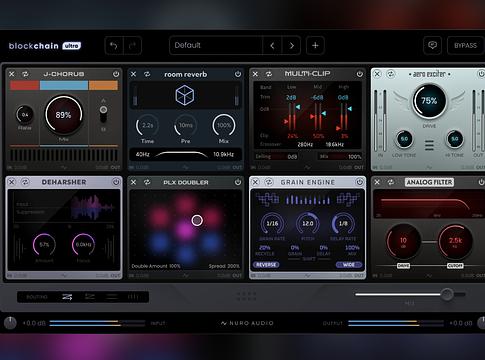Click the J-Chorus Rate knob

coord(25,115)
